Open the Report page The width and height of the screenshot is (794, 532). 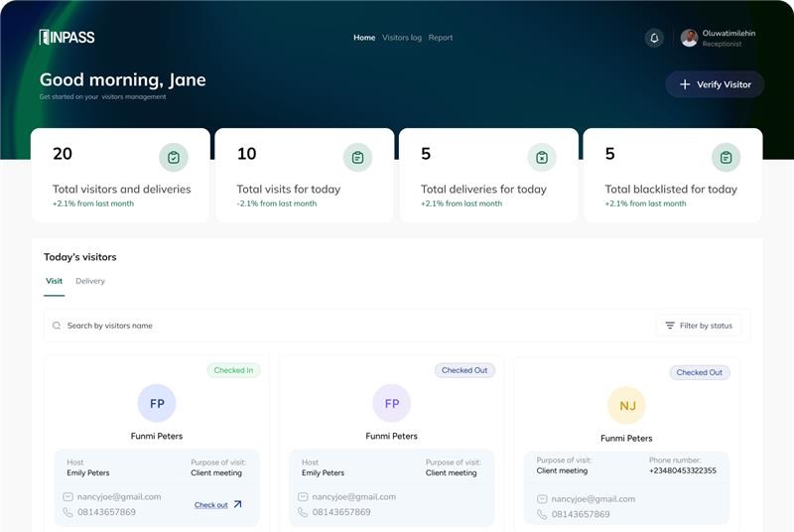(441, 38)
